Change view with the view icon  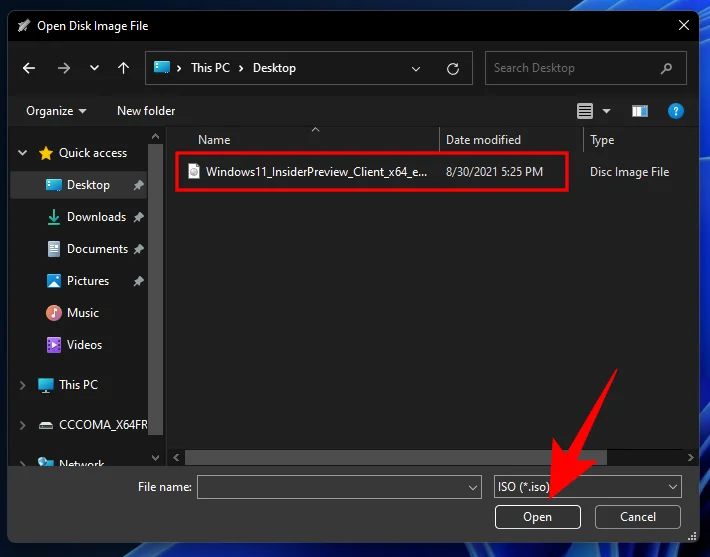pos(585,111)
